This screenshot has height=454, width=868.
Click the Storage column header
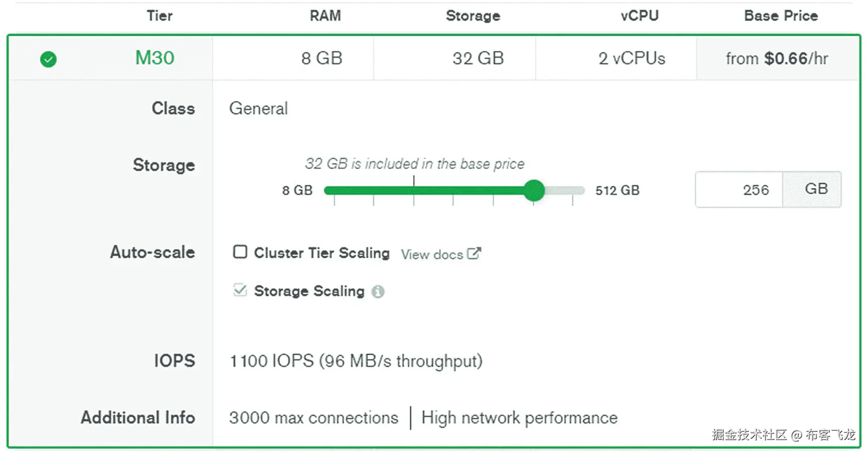[x=472, y=16]
